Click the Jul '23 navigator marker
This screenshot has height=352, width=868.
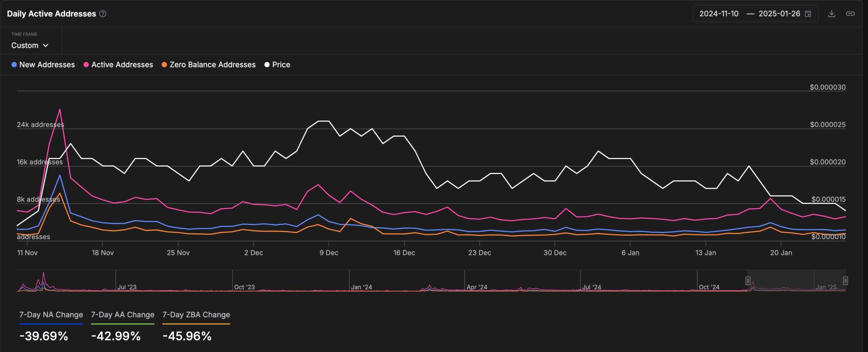(x=127, y=287)
